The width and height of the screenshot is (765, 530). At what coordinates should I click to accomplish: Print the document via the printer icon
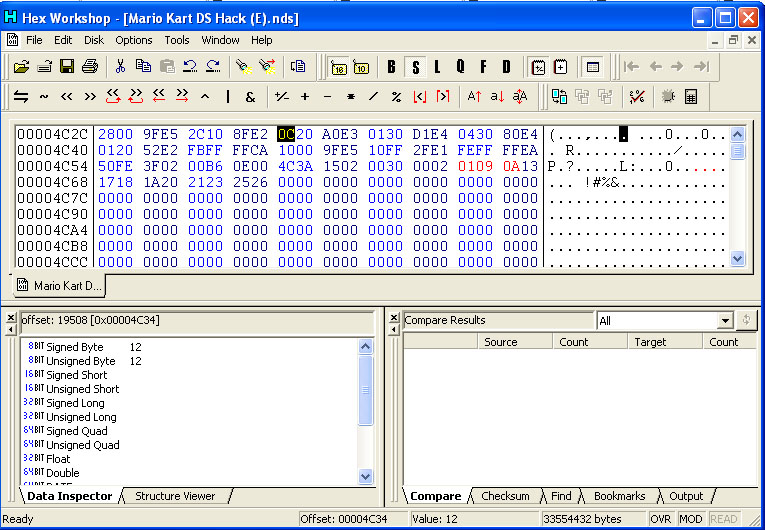(x=90, y=67)
